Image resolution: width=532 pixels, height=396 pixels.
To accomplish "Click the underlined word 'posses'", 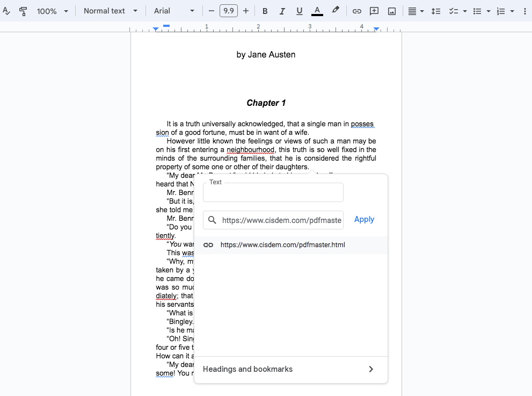I will (362, 124).
